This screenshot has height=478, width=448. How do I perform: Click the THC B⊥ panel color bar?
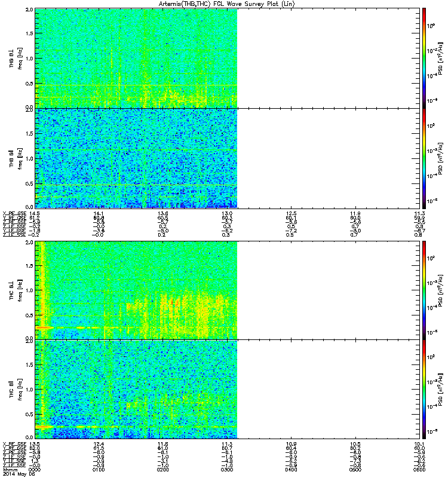point(424,290)
